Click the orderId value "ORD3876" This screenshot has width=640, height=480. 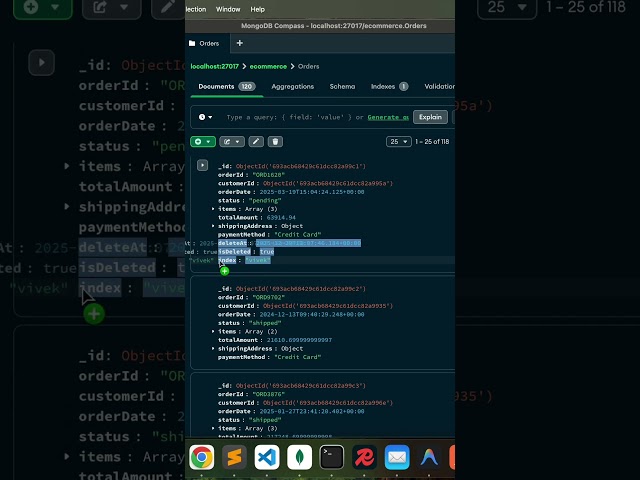coord(269,394)
